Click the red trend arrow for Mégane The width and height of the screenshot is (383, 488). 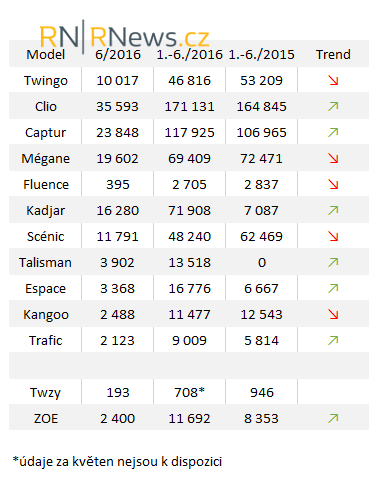333,158
